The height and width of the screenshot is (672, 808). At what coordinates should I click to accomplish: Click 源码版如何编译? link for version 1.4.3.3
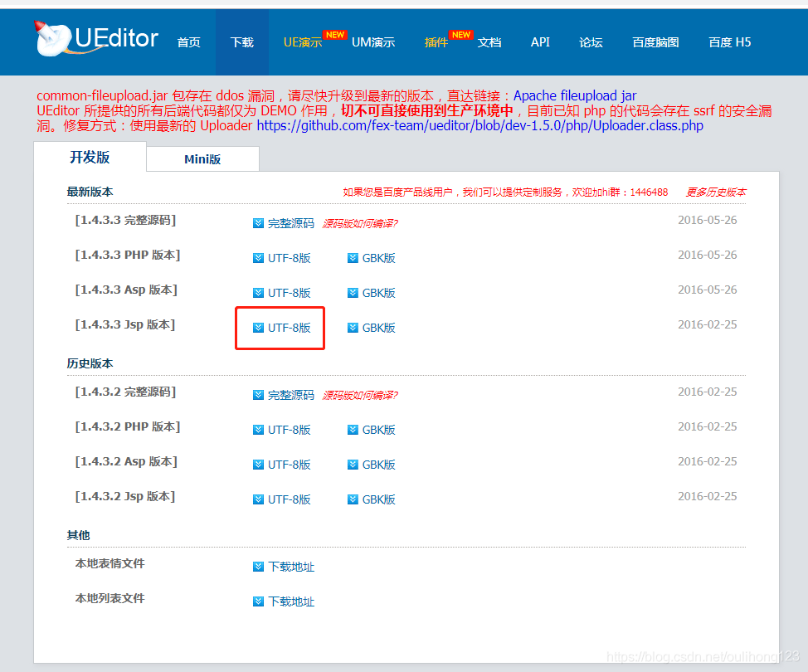click(360, 223)
